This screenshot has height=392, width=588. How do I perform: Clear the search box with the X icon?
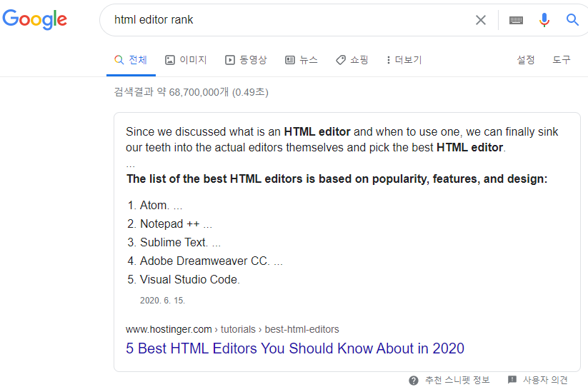[x=481, y=20]
